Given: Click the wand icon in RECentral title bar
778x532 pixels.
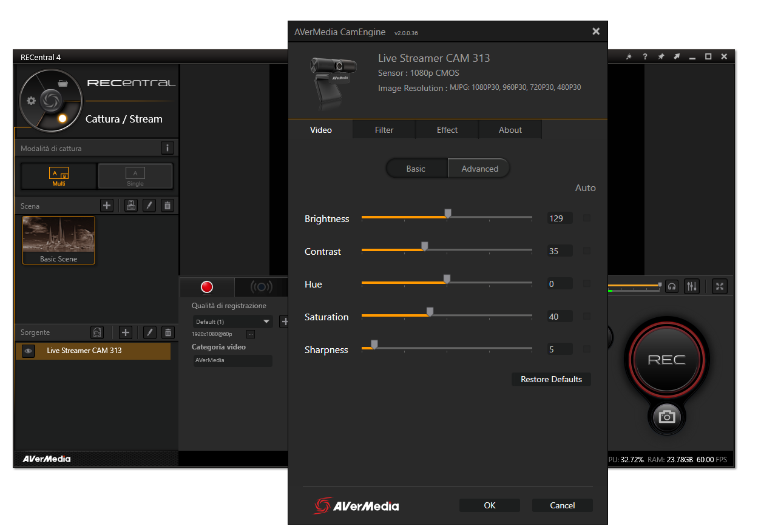Looking at the screenshot, I should 629,57.
